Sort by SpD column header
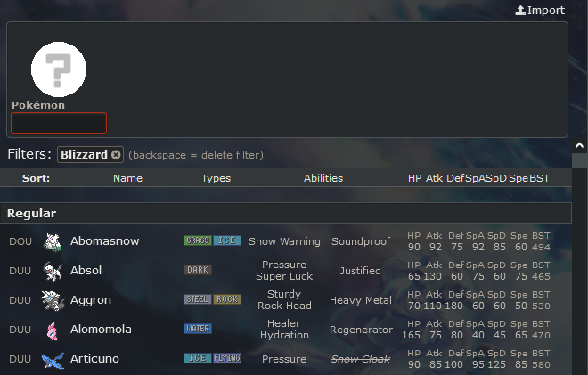The height and width of the screenshot is (375, 588). pos(496,178)
